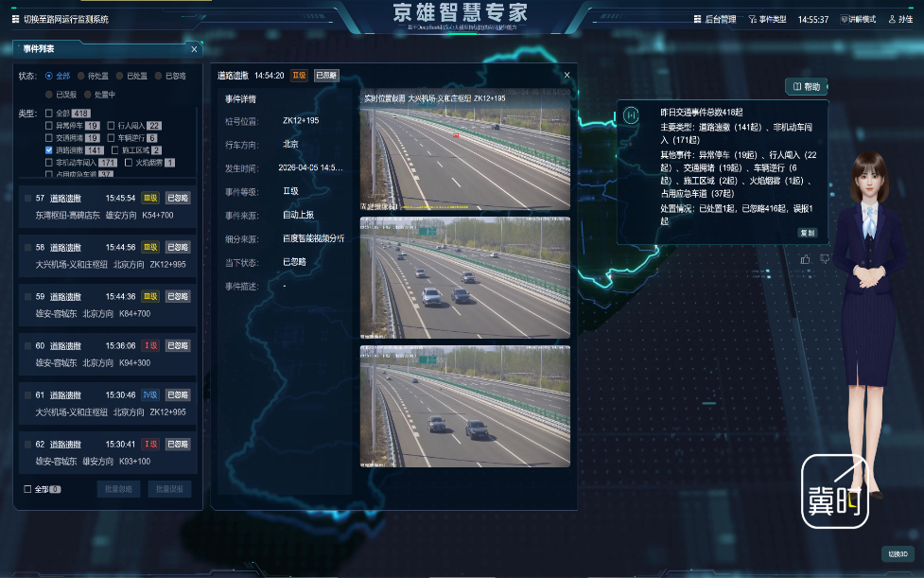Click the thumbs-down icon under the summary
Image resolution: width=924 pixels, height=578 pixels.
tap(825, 258)
